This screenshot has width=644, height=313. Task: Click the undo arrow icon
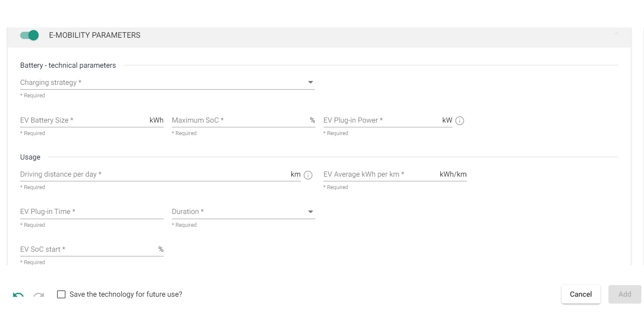(x=18, y=295)
